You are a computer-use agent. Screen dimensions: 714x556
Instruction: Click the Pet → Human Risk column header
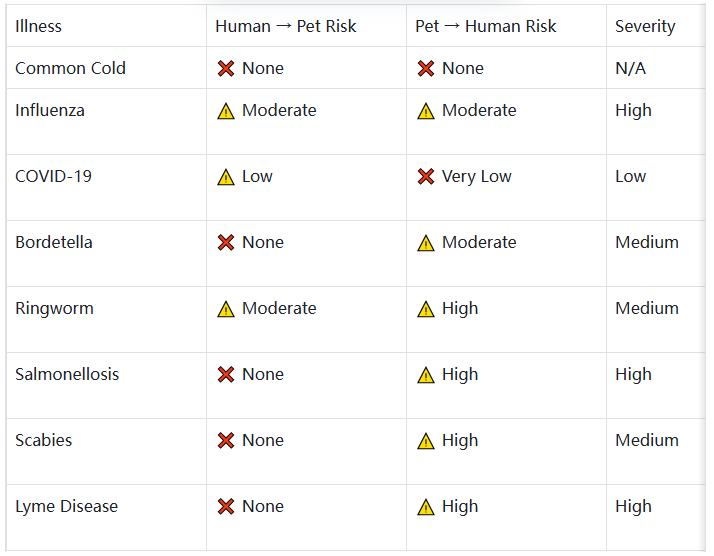(x=485, y=26)
